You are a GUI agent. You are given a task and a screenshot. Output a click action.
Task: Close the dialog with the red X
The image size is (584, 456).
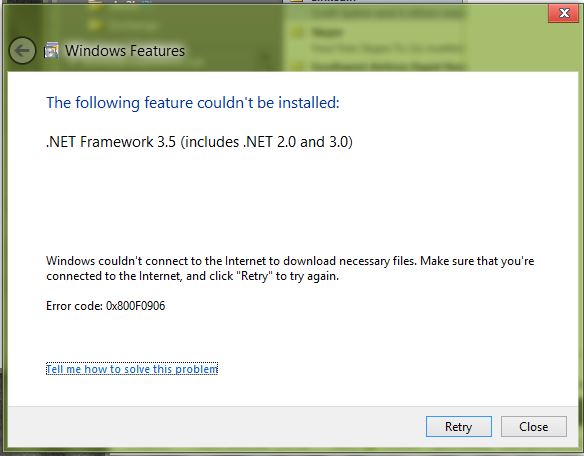(564, 13)
